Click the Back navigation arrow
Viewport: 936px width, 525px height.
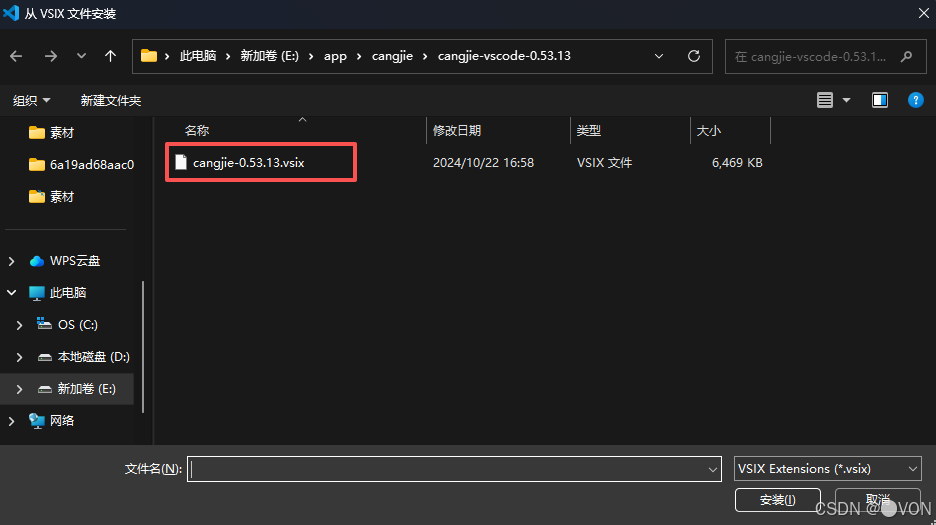[16, 56]
